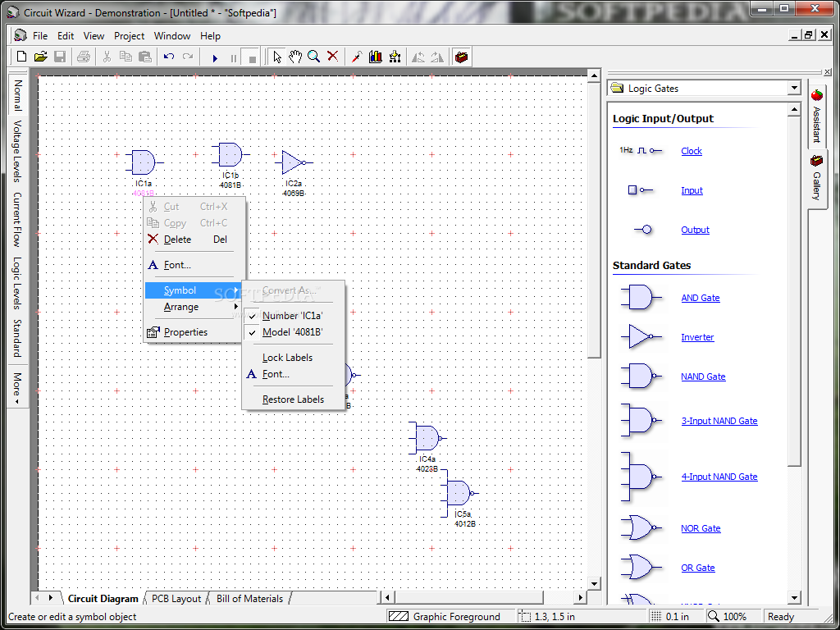840x630 pixels.
Task: Click the probe tool icon
Action: (357, 57)
